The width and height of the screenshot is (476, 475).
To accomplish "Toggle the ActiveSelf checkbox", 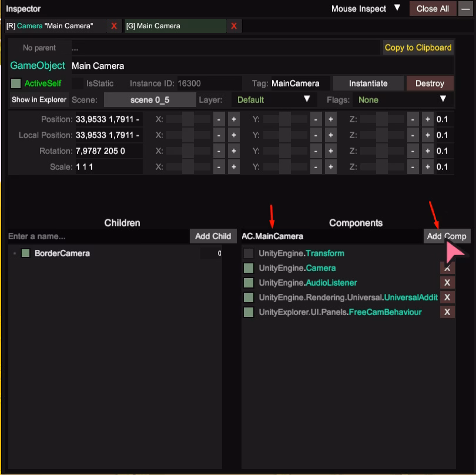I will coord(16,83).
